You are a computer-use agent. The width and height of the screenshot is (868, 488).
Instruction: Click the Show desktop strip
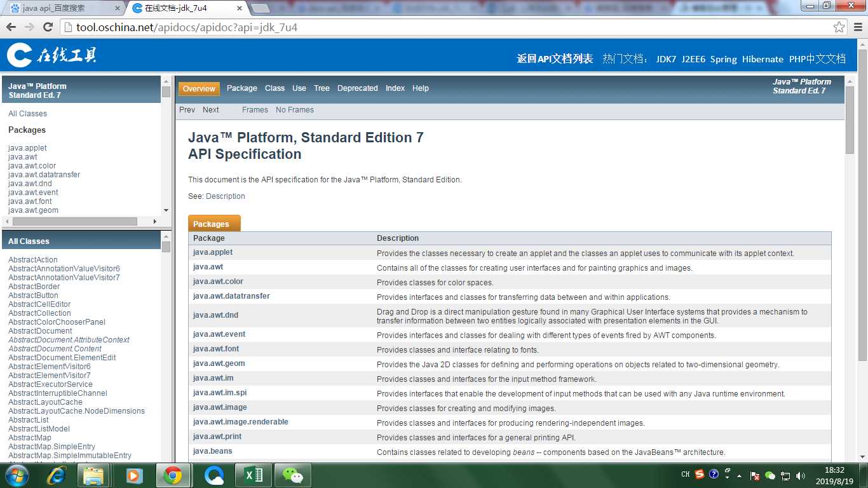pos(863,475)
